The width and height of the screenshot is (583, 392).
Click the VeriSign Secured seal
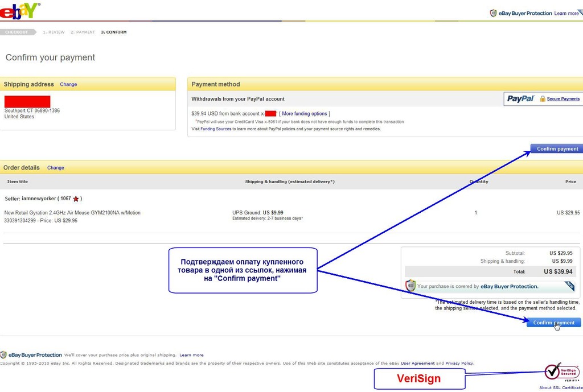tap(561, 372)
